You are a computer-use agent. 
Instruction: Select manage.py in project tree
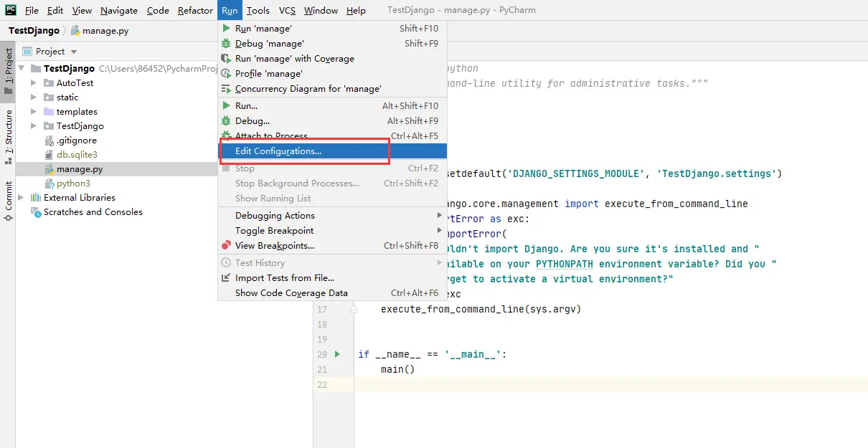tap(80, 169)
